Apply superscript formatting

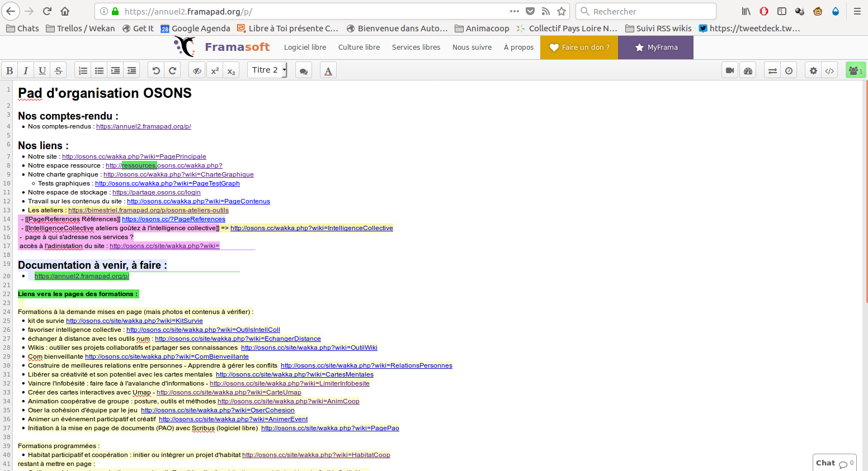215,70
